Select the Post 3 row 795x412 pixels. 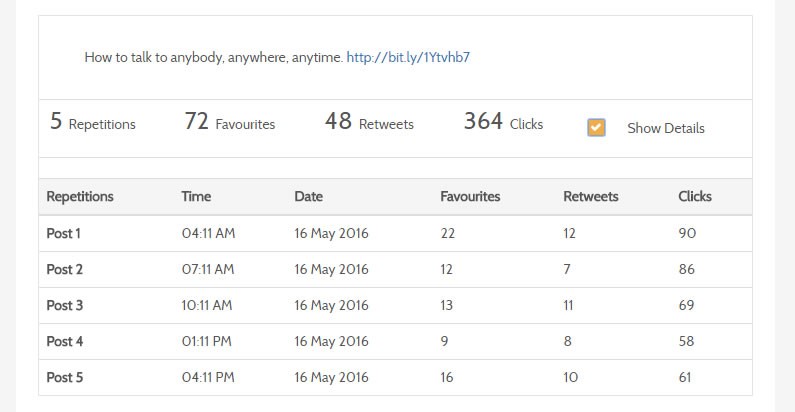click(x=395, y=306)
